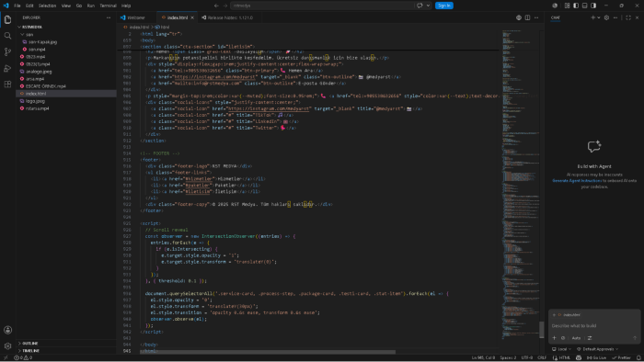Click the code minimap

click(520, 185)
